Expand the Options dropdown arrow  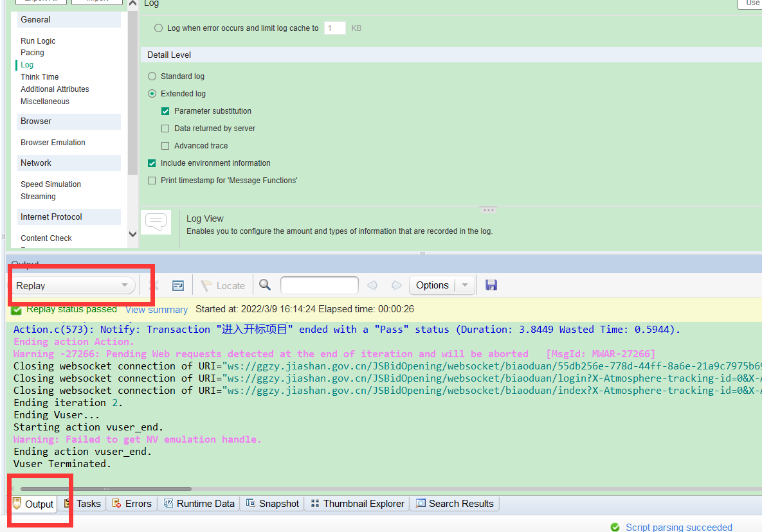pyautogui.click(x=465, y=285)
